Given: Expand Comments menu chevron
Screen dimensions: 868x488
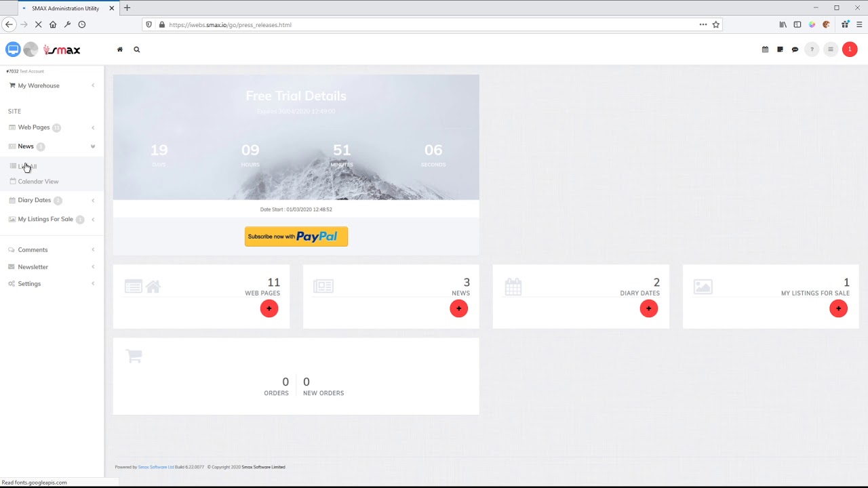Looking at the screenshot, I should pyautogui.click(x=93, y=250).
